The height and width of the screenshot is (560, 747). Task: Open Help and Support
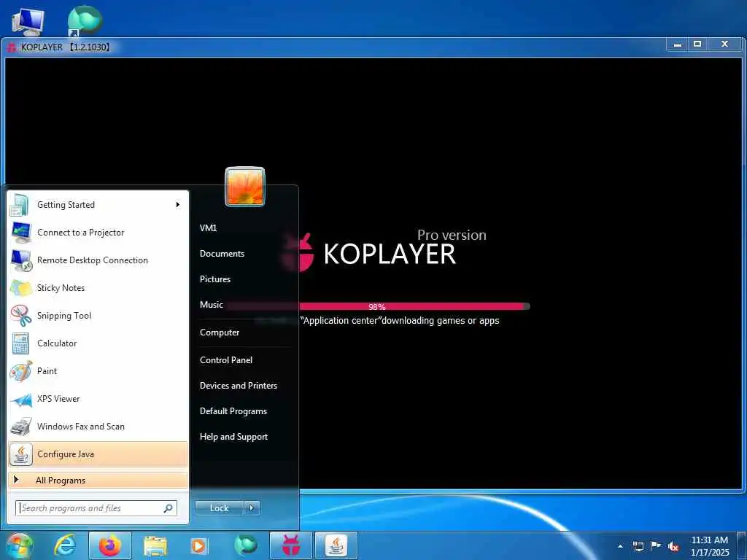(x=234, y=437)
